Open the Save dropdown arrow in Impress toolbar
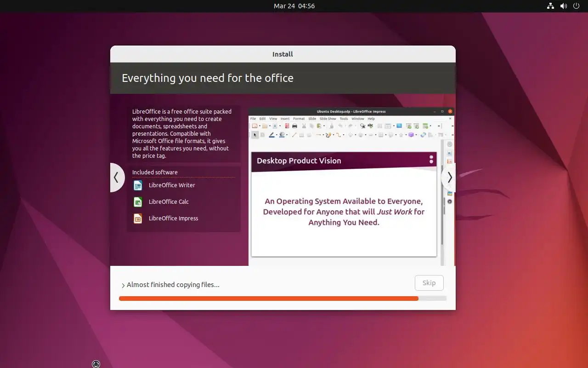The image size is (588, 368). 280,126
